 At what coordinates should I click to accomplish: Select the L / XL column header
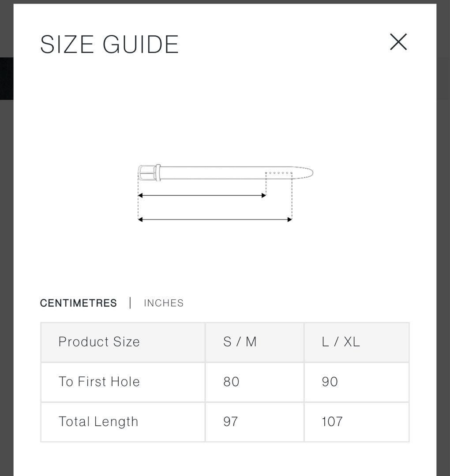coord(341,342)
